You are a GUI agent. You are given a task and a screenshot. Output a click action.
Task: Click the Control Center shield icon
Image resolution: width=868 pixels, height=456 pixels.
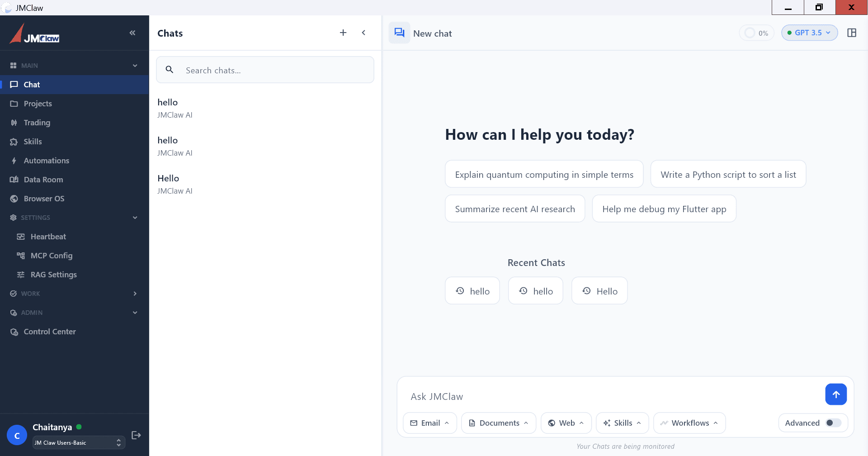point(14,332)
